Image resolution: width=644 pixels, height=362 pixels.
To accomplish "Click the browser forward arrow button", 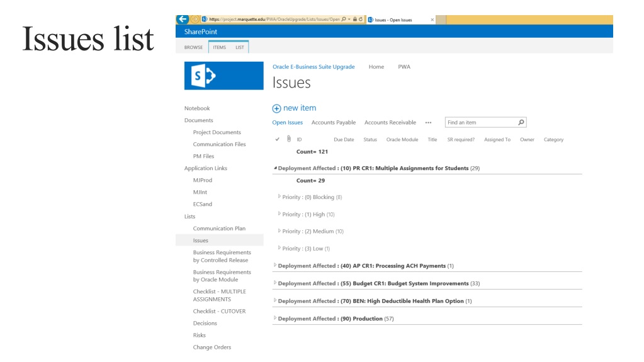I will pos(195,20).
